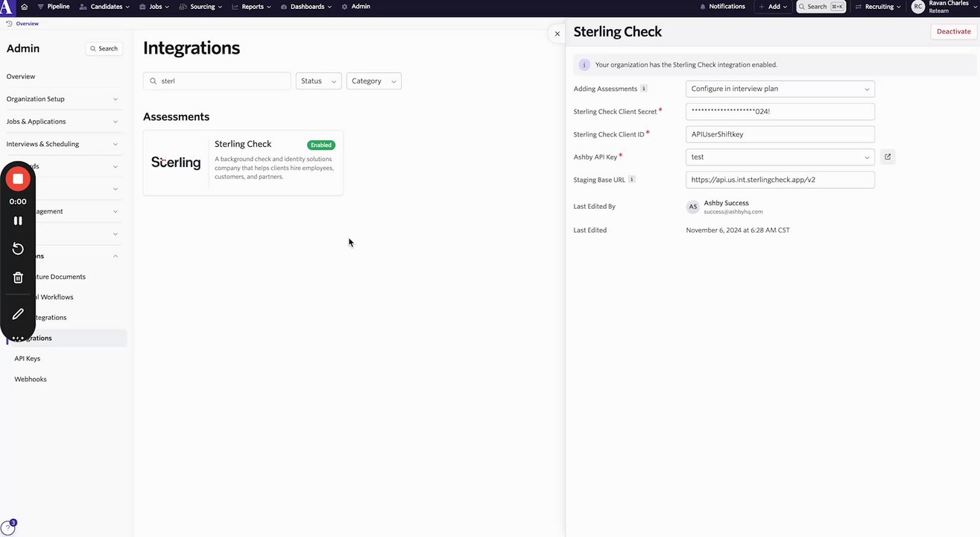Viewport: 980px width, 537px height.
Task: Open the Candidates menu
Action: coord(104,7)
